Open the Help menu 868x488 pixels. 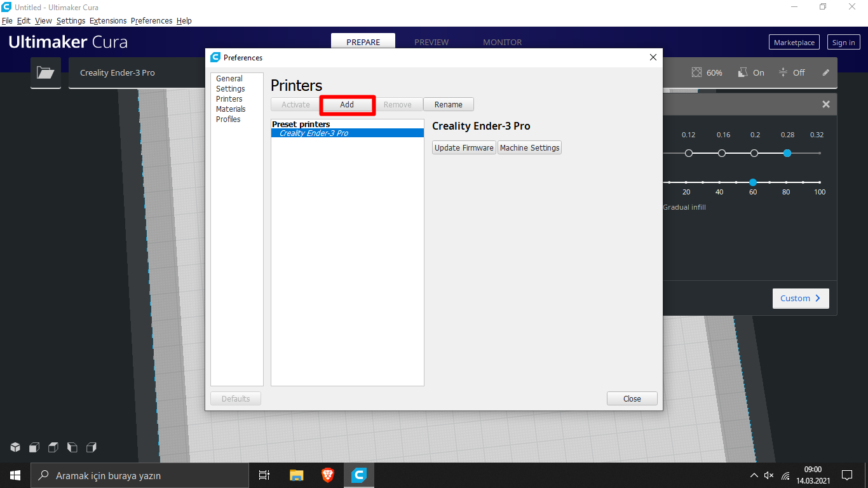click(184, 21)
